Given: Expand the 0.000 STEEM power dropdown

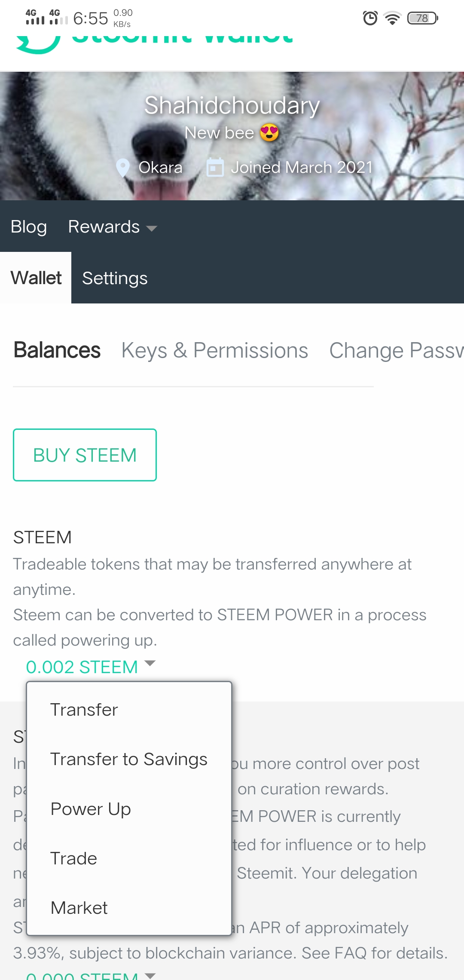Looking at the screenshot, I should (90, 975).
